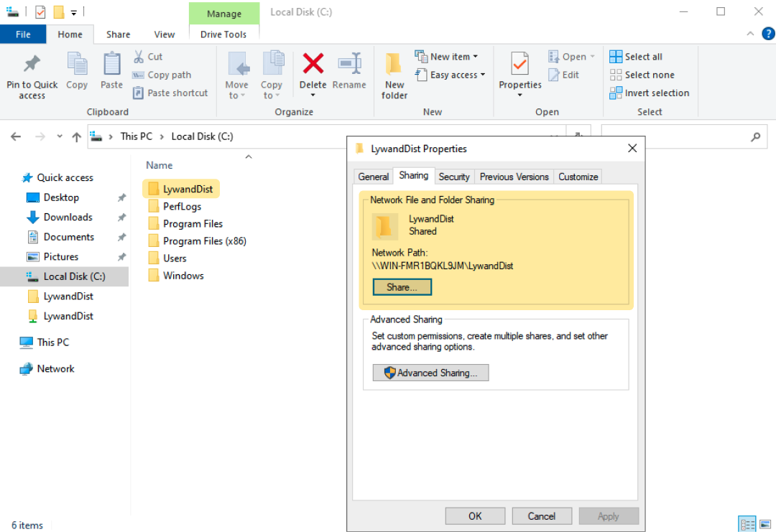Switch to Security tab in Properties
Viewport: 776px width, 532px height.
(454, 177)
